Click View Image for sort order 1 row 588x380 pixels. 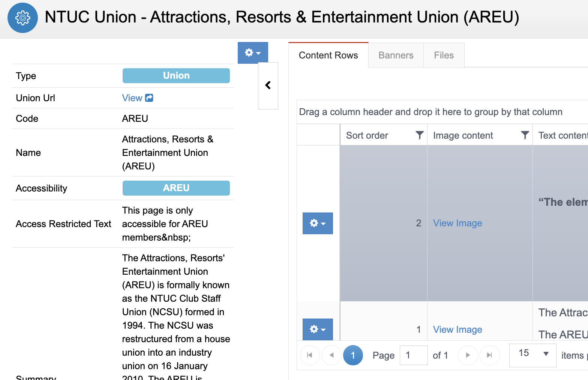point(457,330)
